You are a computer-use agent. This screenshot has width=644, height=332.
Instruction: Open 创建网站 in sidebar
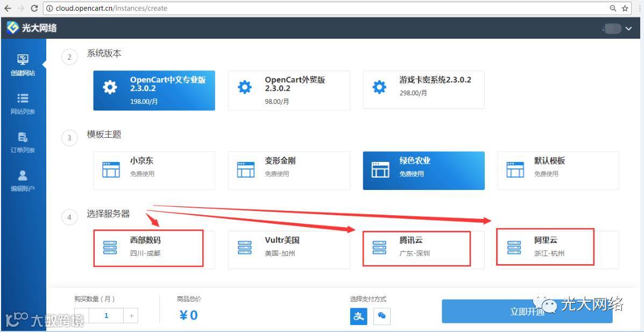[x=23, y=65]
